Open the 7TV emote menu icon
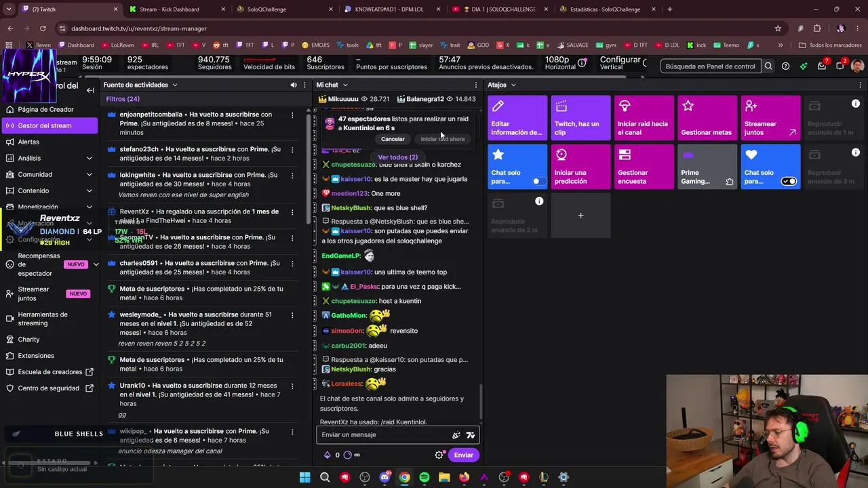The height and width of the screenshot is (488, 868). point(471,435)
